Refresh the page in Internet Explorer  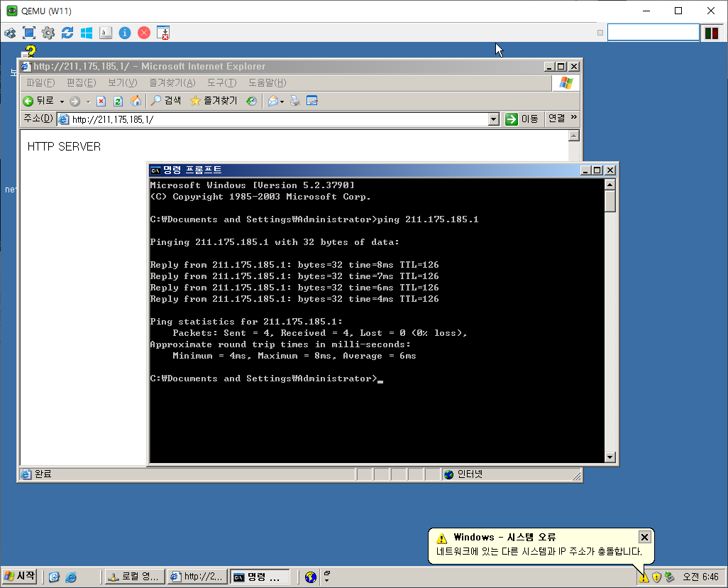(118, 101)
